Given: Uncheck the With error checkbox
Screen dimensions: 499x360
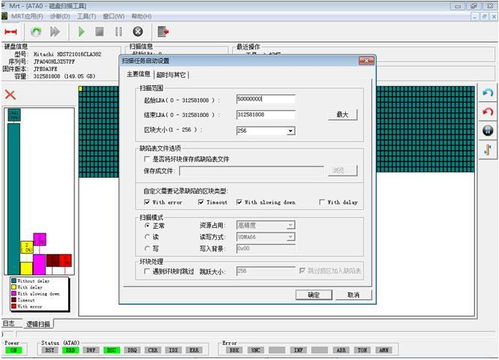Looking at the screenshot, I should 147,202.
